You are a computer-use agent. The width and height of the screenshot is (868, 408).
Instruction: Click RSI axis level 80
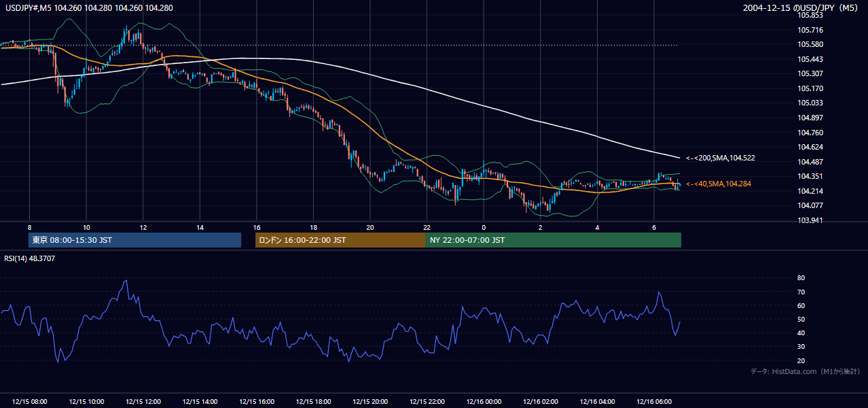coord(801,278)
